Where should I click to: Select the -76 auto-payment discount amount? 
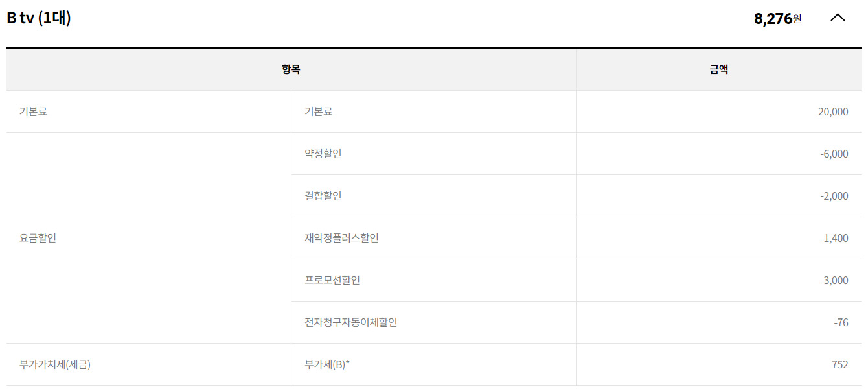pyautogui.click(x=841, y=322)
